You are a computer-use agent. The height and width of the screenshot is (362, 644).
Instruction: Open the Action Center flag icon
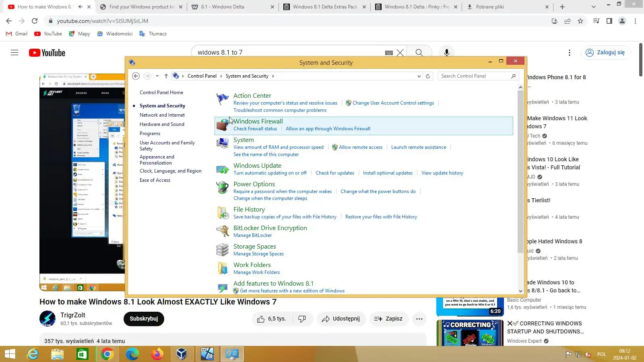222,99
